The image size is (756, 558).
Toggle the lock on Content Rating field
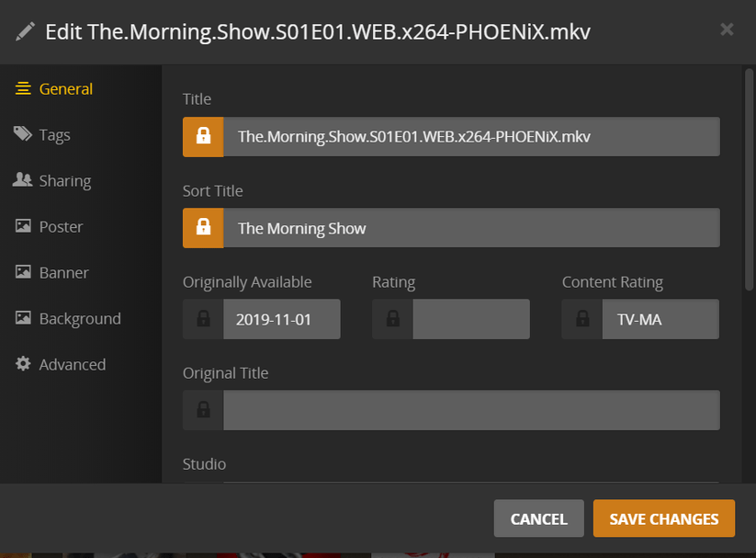click(582, 319)
